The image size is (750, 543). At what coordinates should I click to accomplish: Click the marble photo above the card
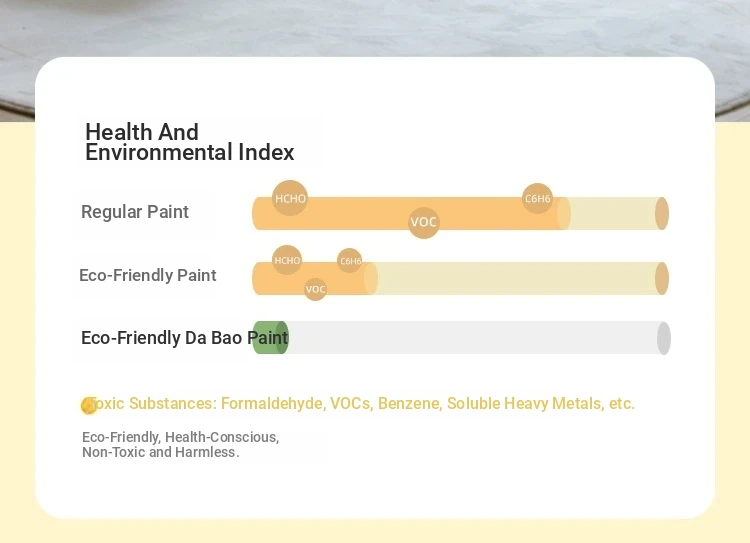point(375,29)
